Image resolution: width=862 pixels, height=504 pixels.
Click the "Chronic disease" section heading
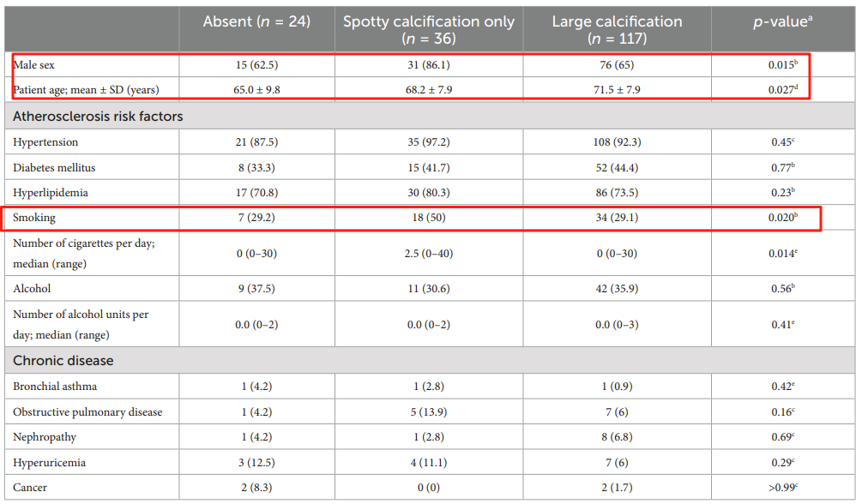[63, 361]
